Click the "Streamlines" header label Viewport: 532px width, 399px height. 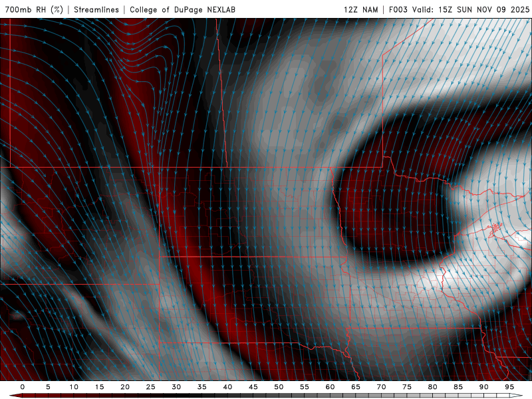click(x=96, y=9)
